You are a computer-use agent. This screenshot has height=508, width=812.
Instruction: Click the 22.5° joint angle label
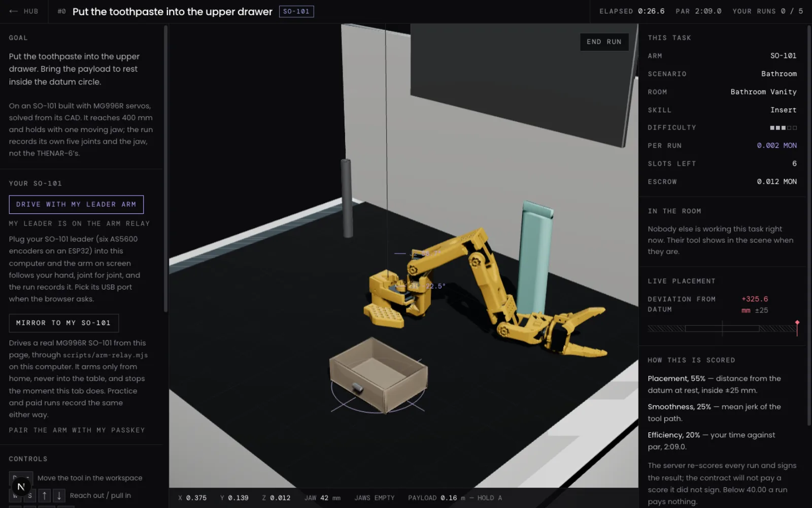coord(435,286)
